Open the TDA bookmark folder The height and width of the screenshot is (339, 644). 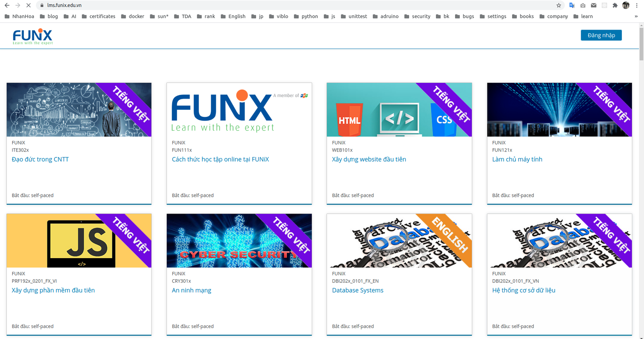[x=183, y=16]
